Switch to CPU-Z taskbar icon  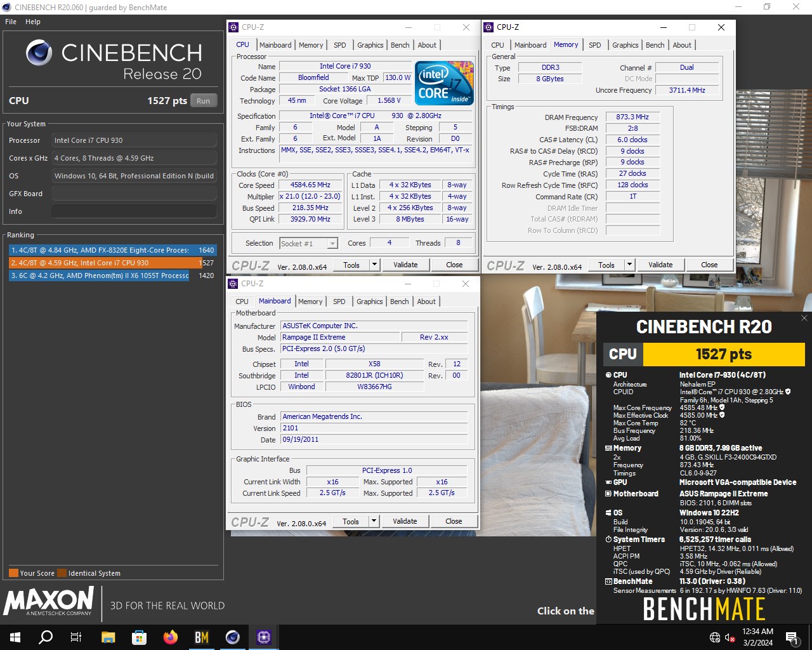pos(264,637)
